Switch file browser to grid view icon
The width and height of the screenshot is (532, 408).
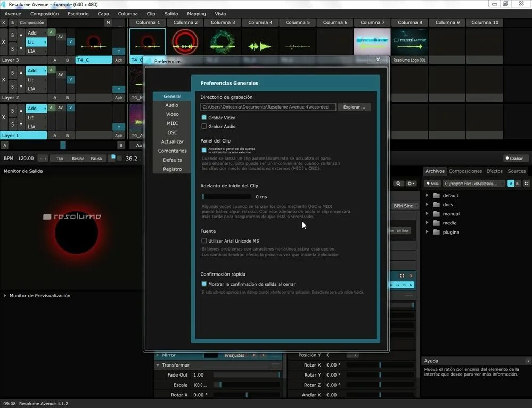pyautogui.click(x=526, y=184)
